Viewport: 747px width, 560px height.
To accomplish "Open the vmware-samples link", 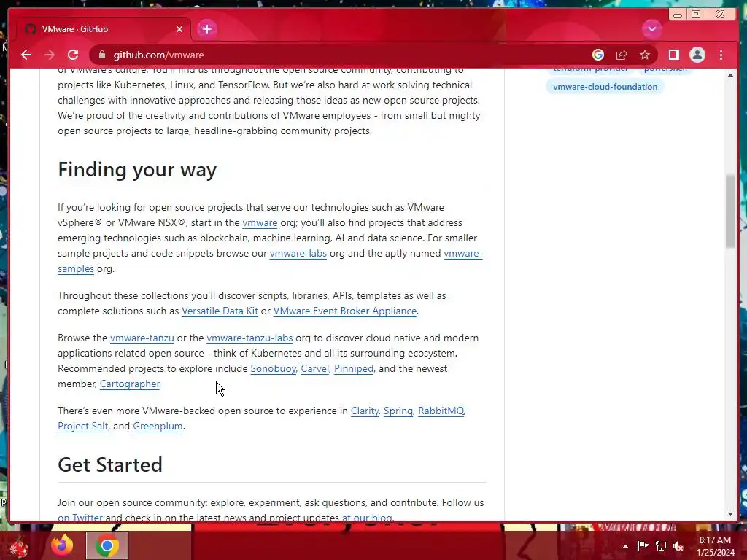I will coord(76,268).
